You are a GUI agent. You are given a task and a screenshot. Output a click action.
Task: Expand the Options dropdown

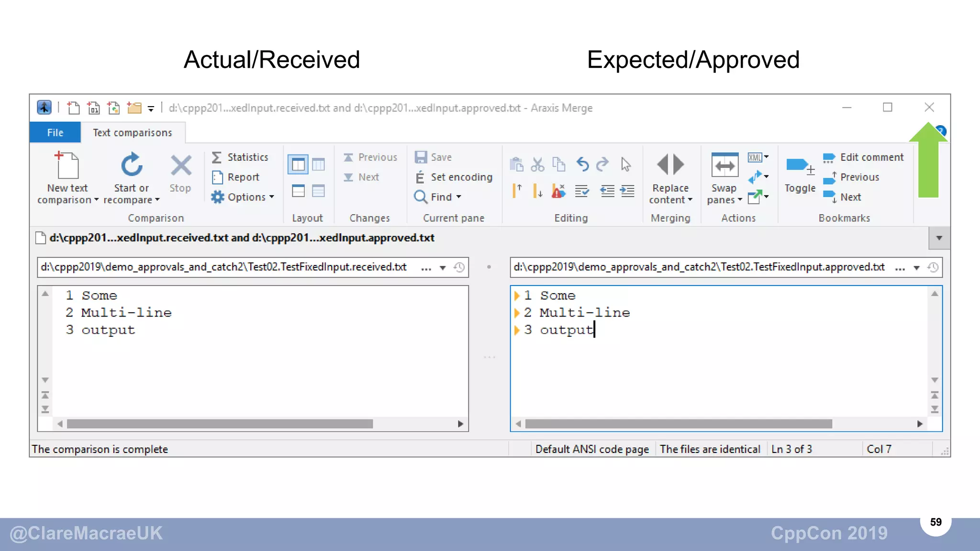(x=243, y=197)
